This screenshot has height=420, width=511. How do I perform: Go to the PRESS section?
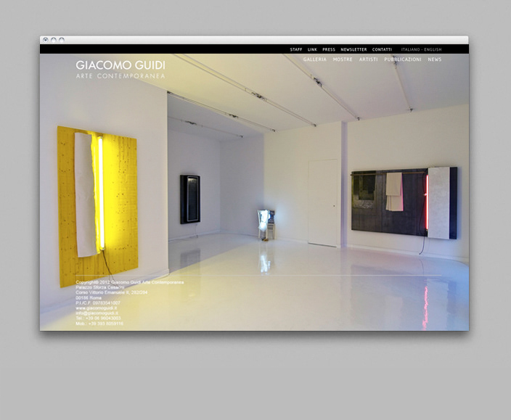pos(329,49)
